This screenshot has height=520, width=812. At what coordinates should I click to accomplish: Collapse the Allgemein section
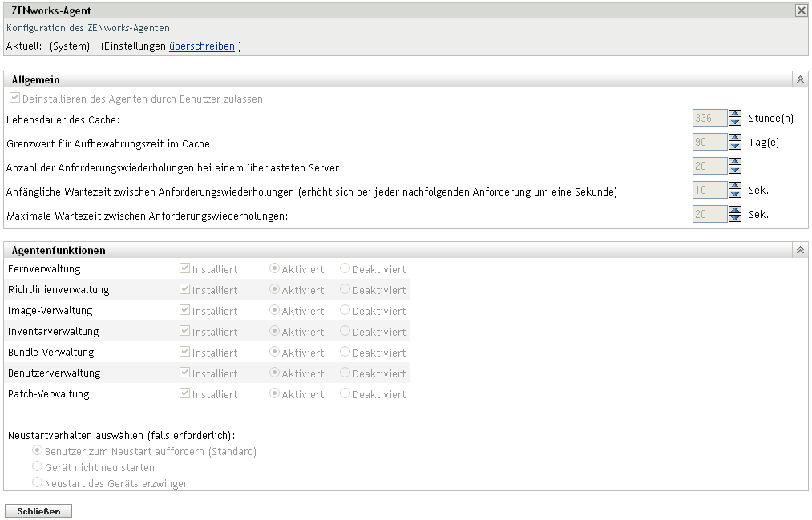tap(799, 79)
